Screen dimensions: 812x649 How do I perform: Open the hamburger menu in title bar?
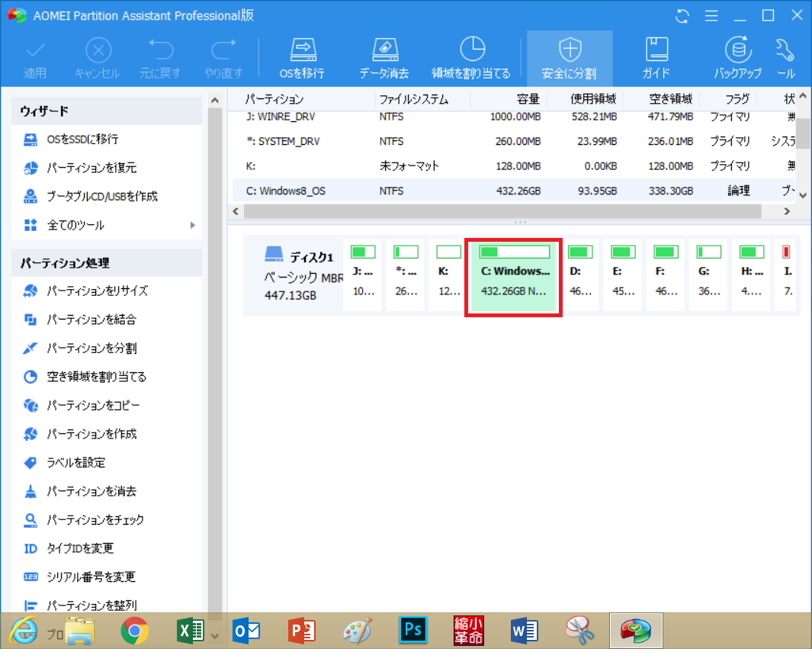[711, 16]
